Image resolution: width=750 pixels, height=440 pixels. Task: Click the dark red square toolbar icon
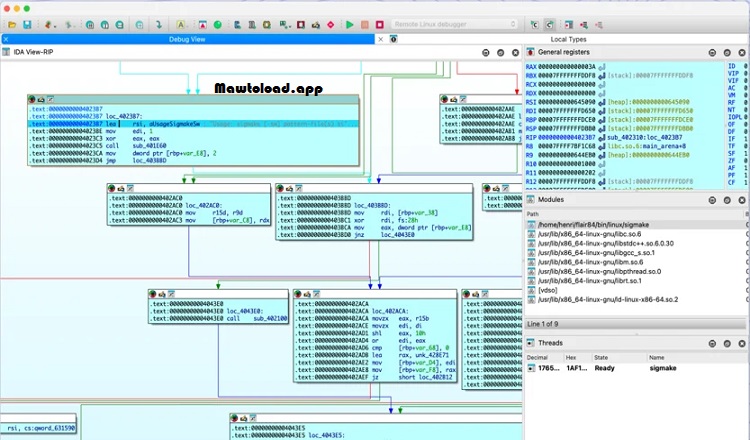click(x=301, y=24)
